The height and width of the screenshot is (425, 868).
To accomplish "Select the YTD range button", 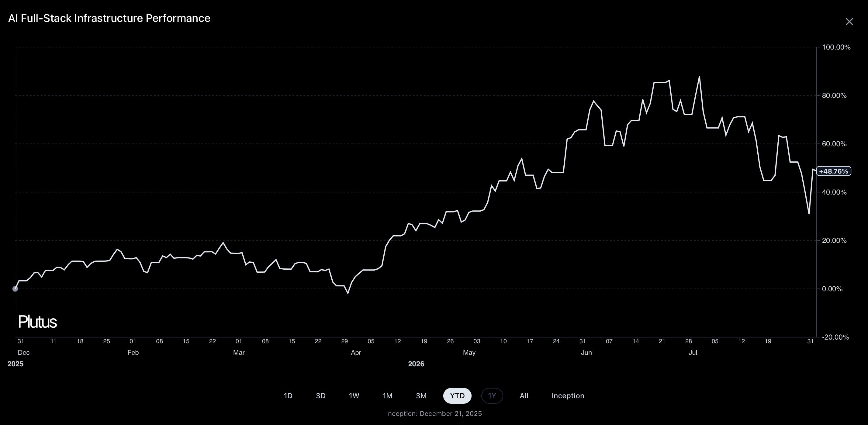I will click(457, 396).
